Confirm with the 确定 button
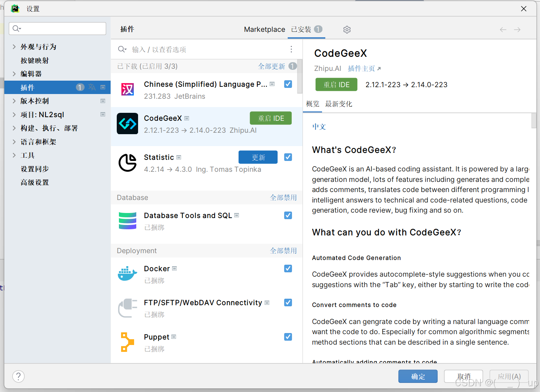This screenshot has height=392, width=540. [x=418, y=376]
